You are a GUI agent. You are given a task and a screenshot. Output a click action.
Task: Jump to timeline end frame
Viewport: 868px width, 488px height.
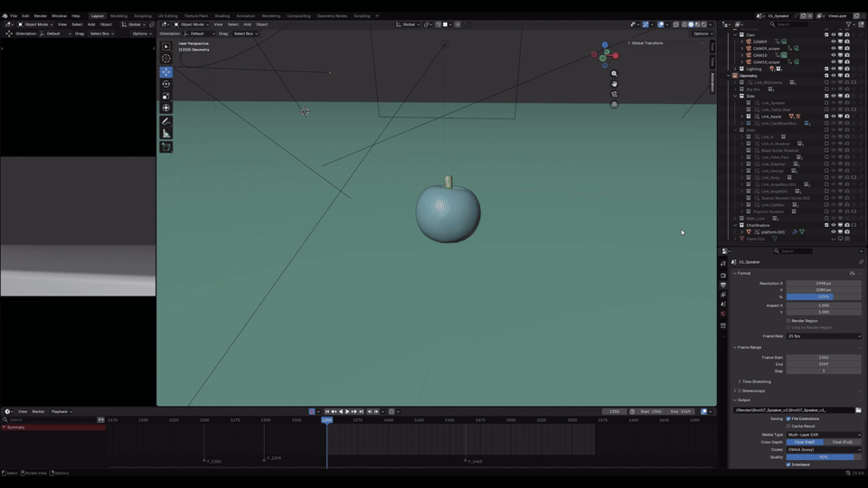(x=361, y=412)
